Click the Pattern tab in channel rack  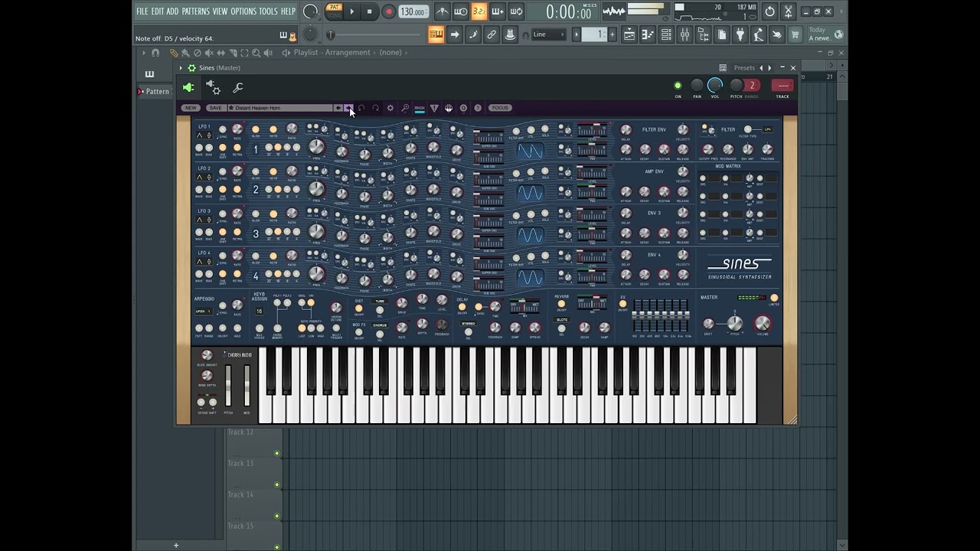coord(157,92)
